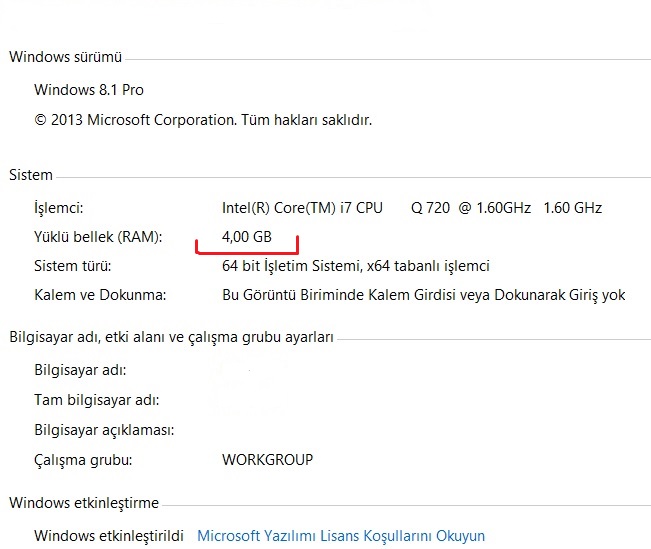Select the WORKGROUP value

click(x=267, y=460)
